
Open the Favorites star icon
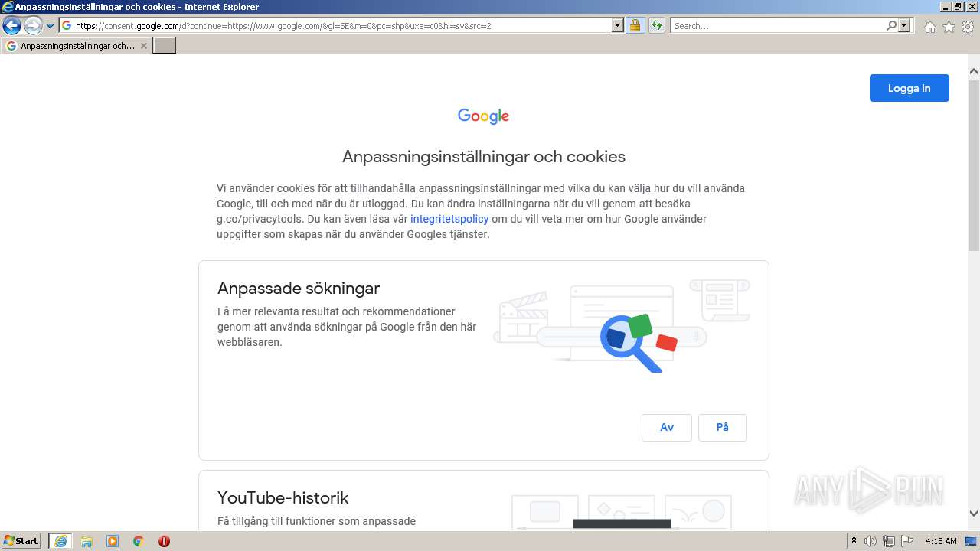(949, 27)
